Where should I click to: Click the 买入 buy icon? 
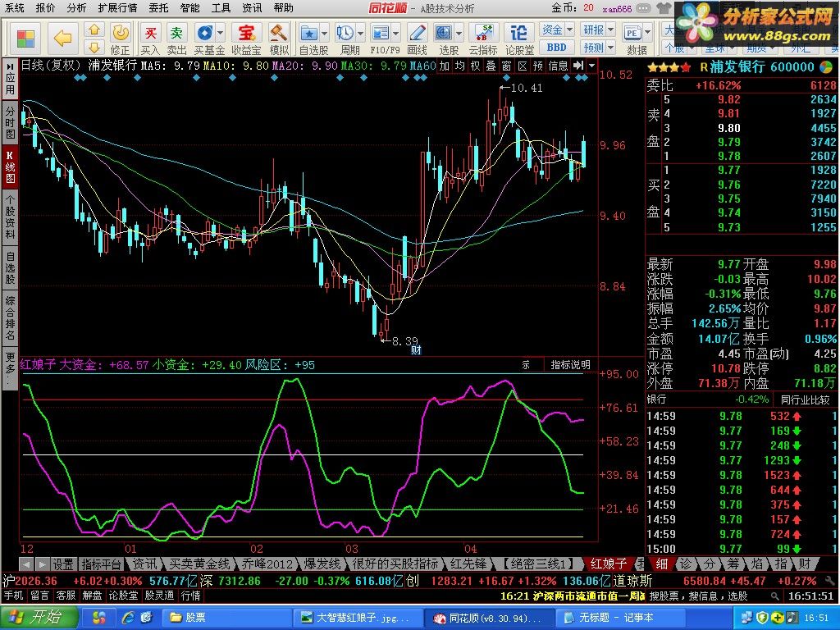[x=150, y=39]
